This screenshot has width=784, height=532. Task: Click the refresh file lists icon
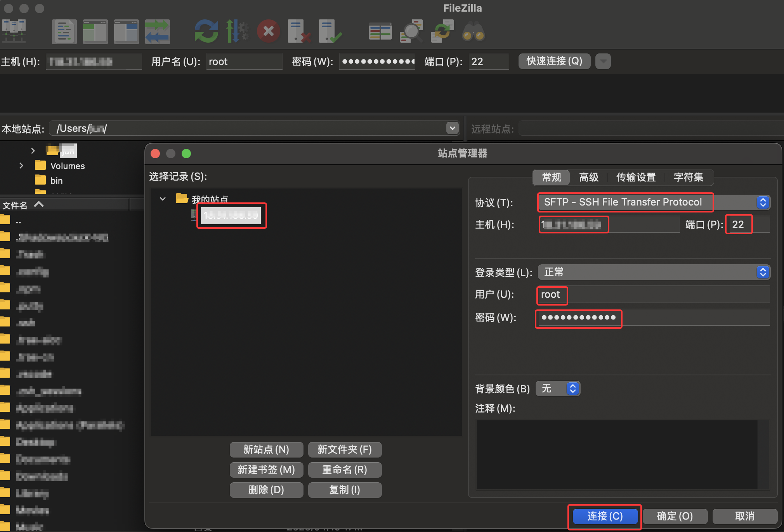[x=206, y=31]
